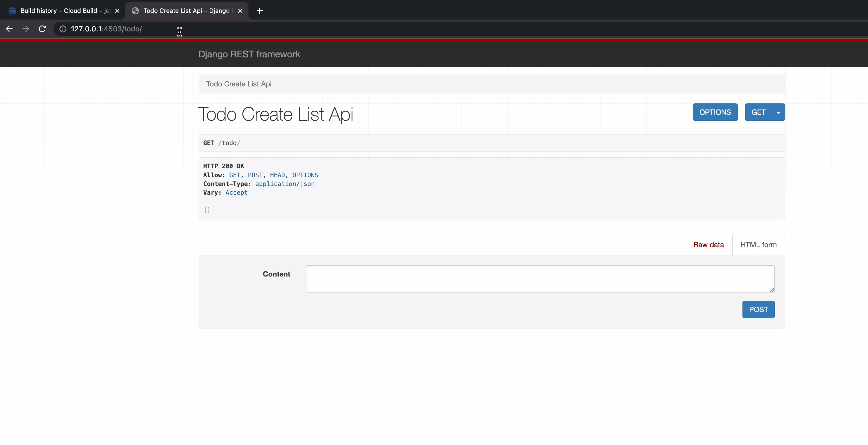Click the browser back arrow
The image size is (868, 445).
click(9, 29)
